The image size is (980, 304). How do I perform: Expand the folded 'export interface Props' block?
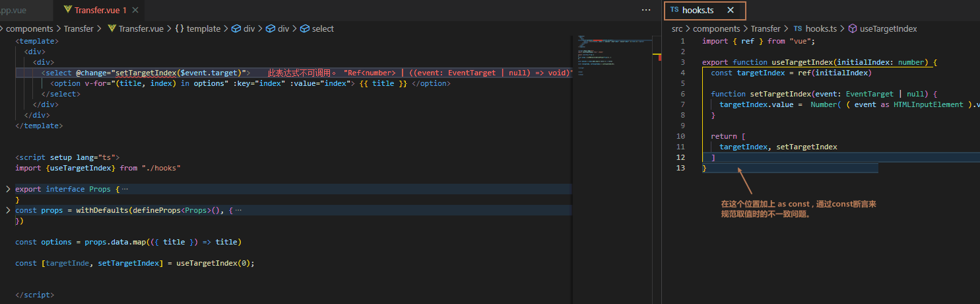[8, 189]
